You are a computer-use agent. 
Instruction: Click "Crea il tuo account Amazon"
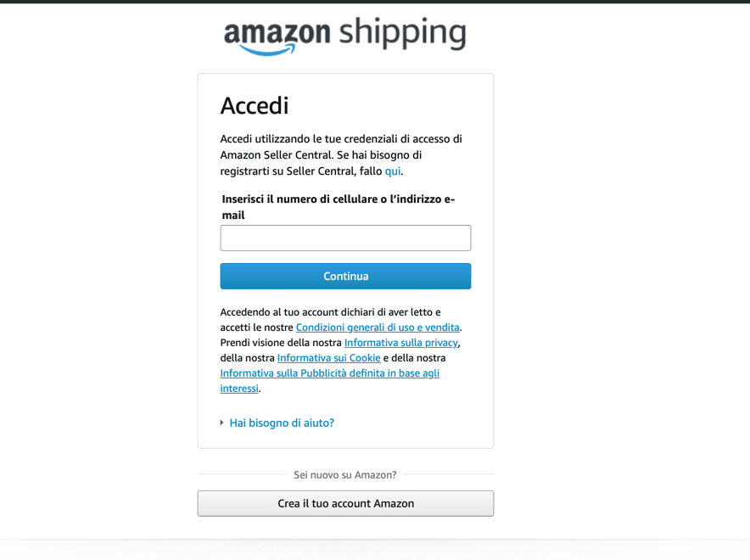345,503
